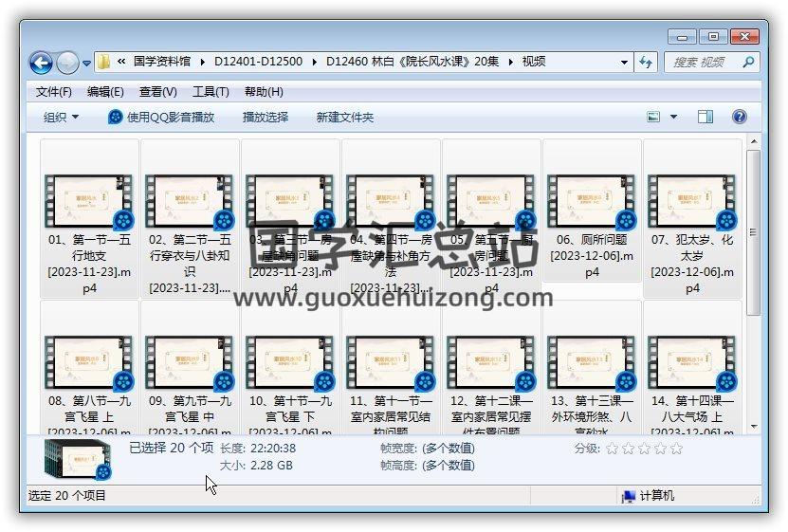
Task: Click the 计算机 status bar icon
Action: [x=628, y=496]
